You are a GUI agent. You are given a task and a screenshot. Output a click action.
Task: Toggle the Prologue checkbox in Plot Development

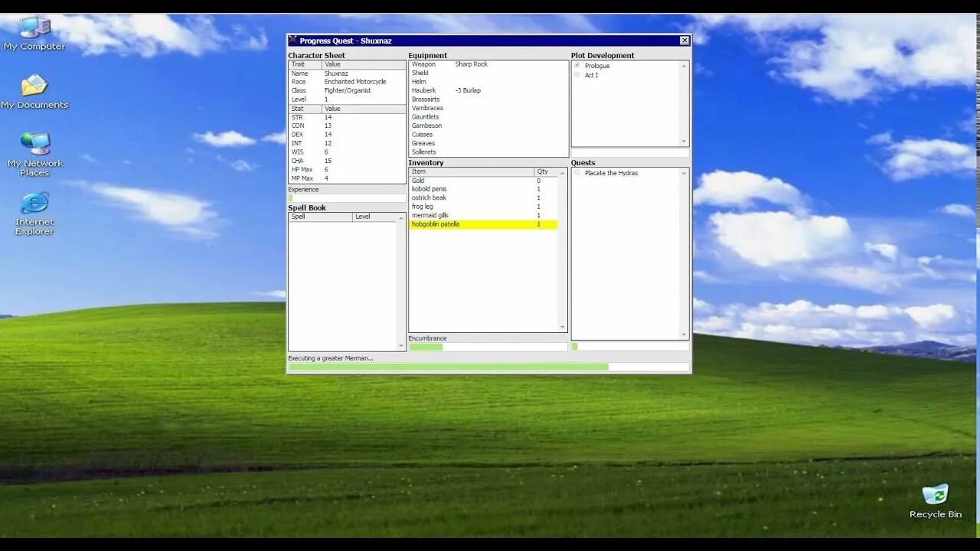(577, 66)
